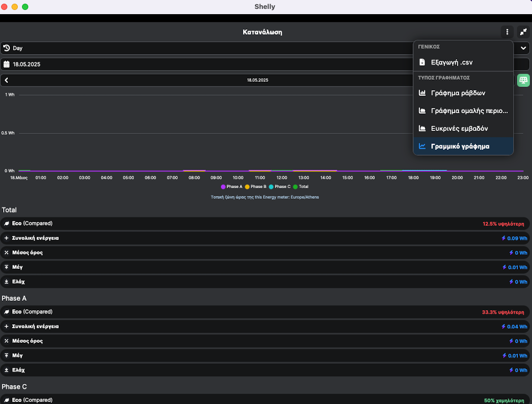Screen dimensions: 532x404
Task: Click leaf icon in Phase A Eco row
Action: click(6, 312)
